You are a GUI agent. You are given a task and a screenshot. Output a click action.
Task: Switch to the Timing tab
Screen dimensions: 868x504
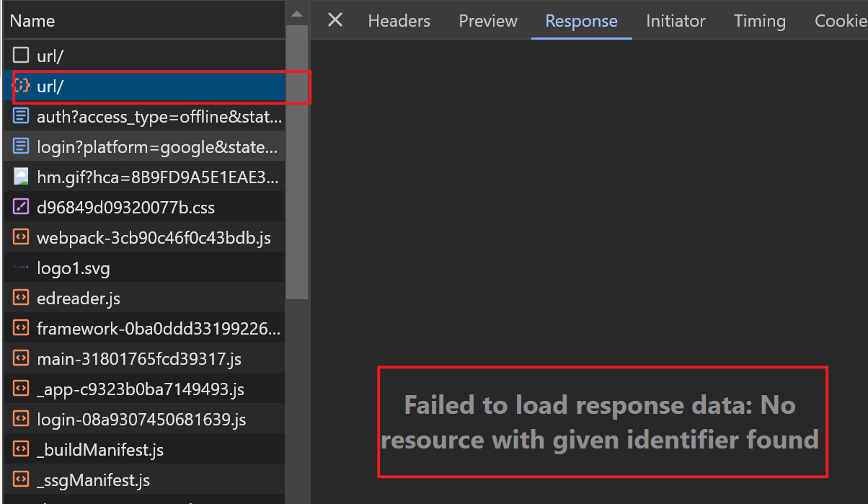coord(759,21)
